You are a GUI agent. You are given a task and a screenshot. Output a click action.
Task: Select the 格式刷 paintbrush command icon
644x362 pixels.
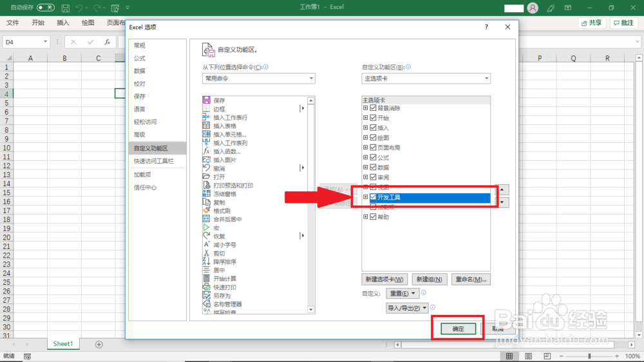206,211
